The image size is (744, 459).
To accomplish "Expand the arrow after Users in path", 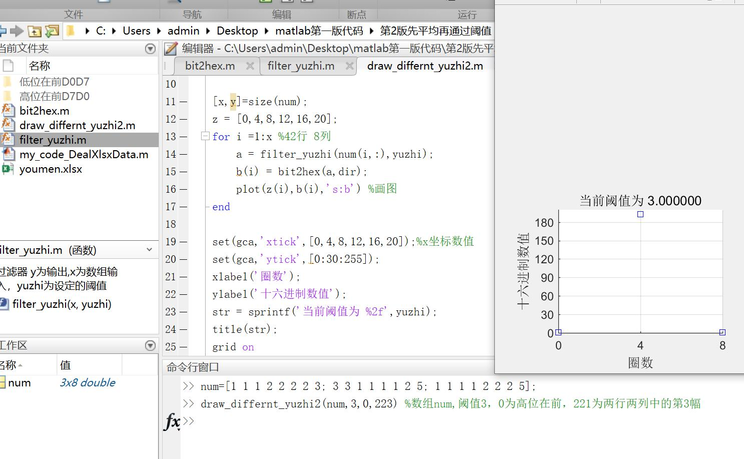I will point(159,31).
